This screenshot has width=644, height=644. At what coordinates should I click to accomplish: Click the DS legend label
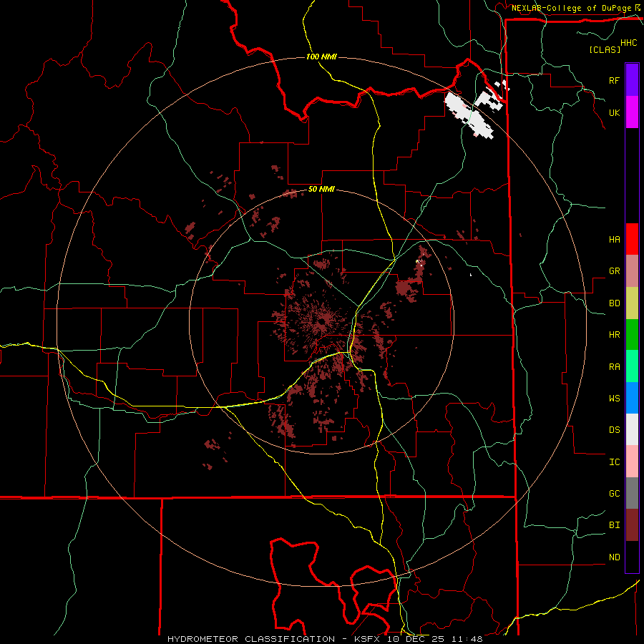(614, 429)
